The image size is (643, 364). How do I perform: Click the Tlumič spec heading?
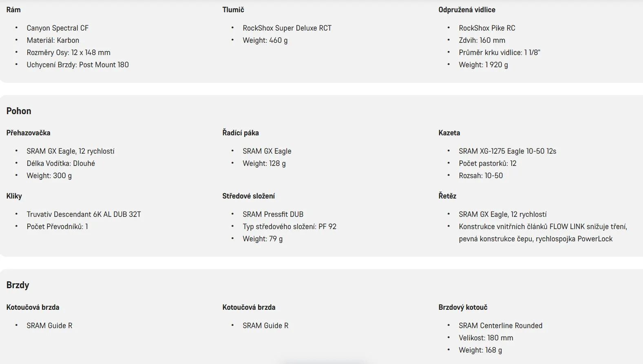point(233,10)
